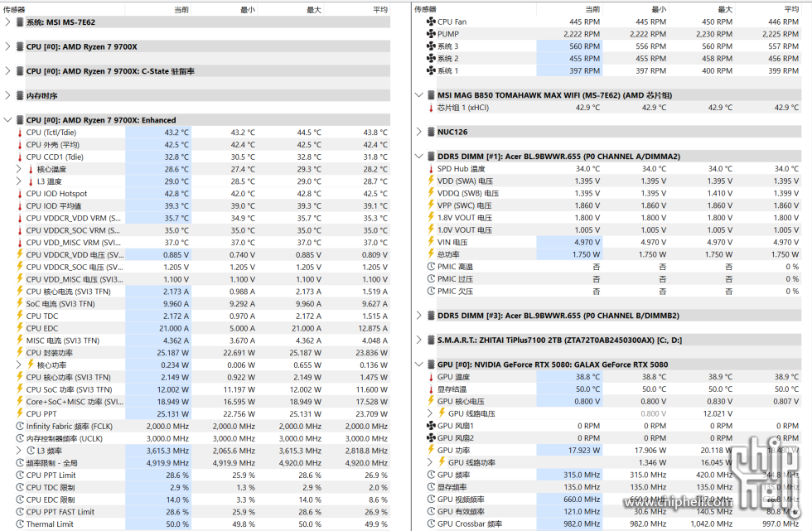Screen dimensions: 812x531
Task: Click the VDDQ (SWB) 电压 row label
Action: 468,193
